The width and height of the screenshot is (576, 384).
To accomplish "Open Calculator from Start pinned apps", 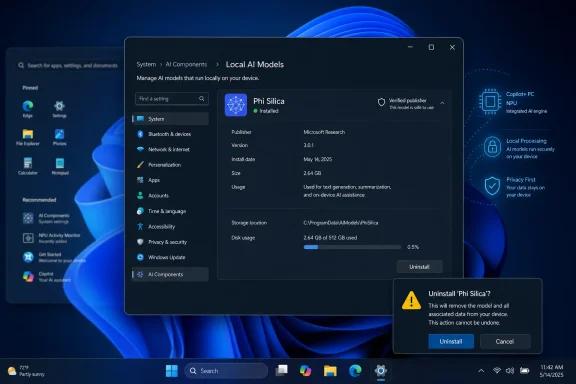I will pos(28,166).
